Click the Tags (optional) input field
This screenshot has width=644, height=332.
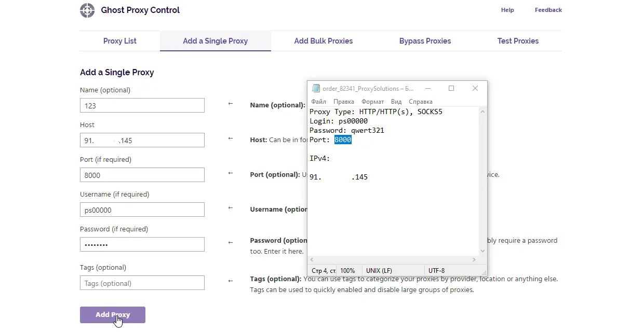click(x=142, y=283)
